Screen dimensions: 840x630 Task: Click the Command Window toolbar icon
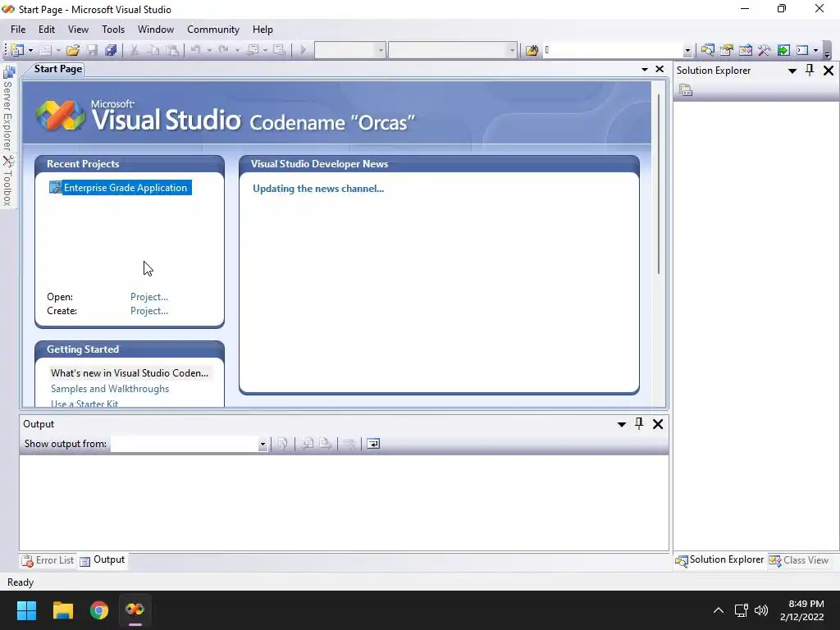pos(802,50)
